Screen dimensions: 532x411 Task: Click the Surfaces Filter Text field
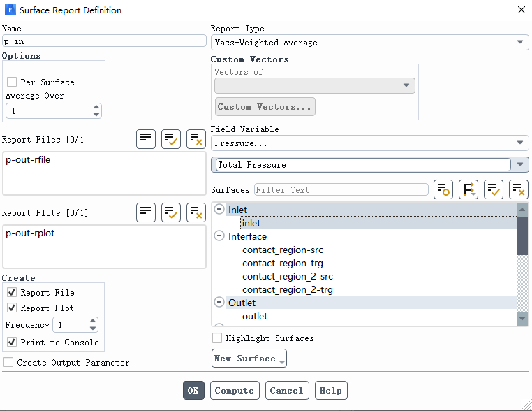pos(341,189)
